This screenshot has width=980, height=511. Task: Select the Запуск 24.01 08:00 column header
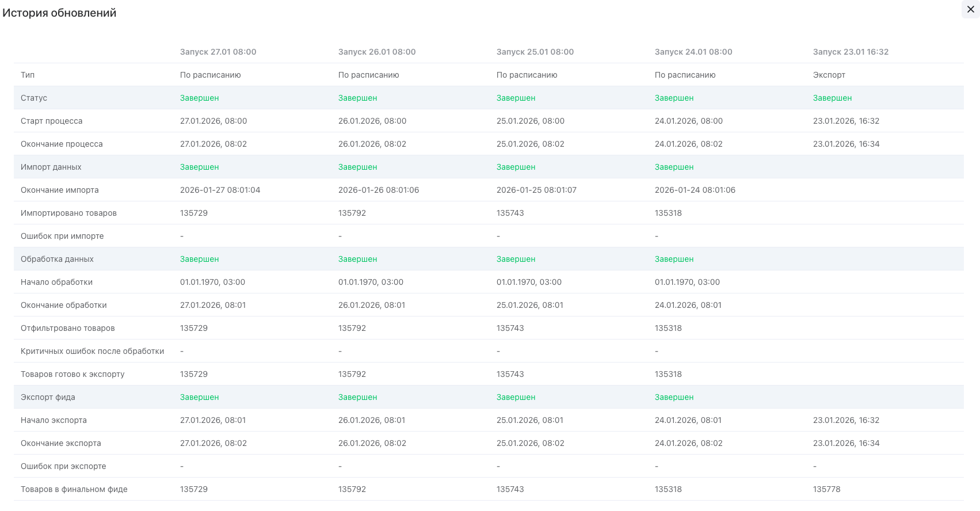693,52
